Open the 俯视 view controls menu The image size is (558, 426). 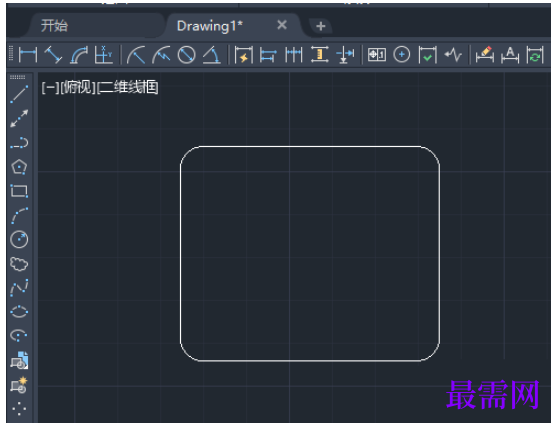coord(78,88)
